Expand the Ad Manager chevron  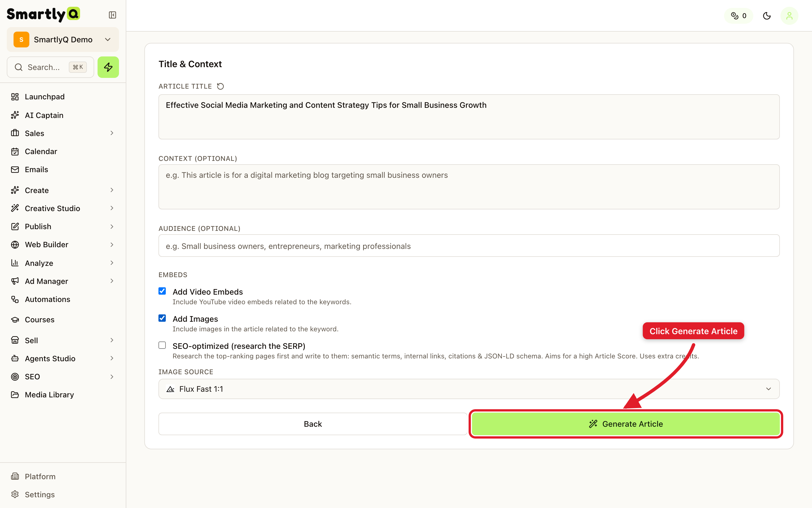click(112, 281)
